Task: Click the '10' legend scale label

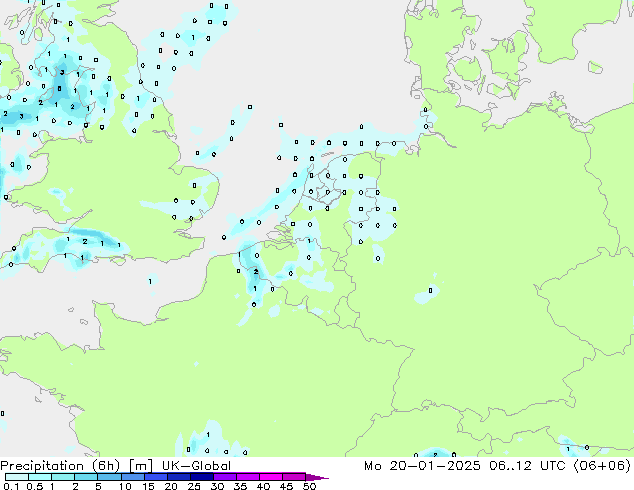Action: click(x=125, y=486)
